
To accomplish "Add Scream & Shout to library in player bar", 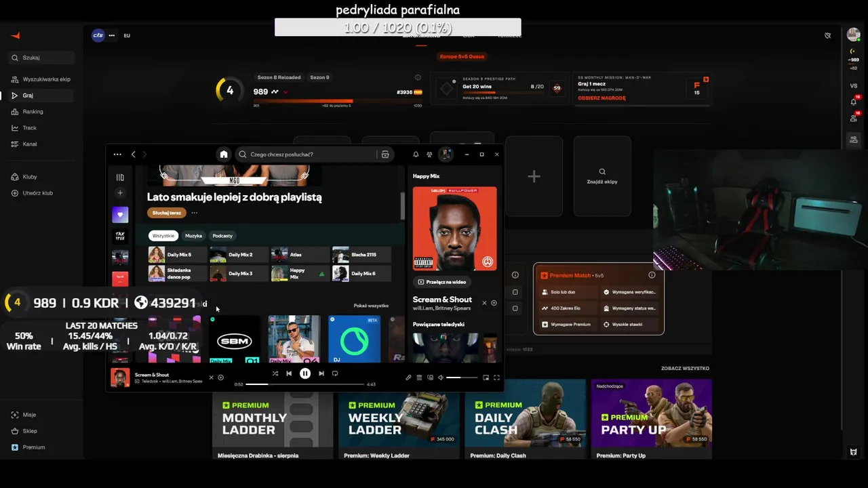I will [220, 378].
